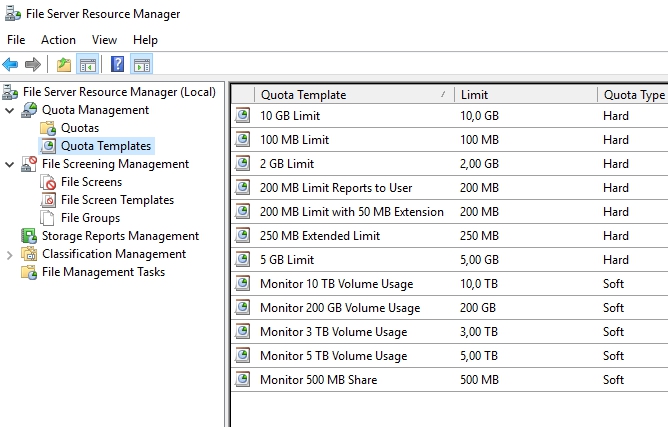Collapse the File Screening Management node
The height and width of the screenshot is (427, 668).
tap(9, 164)
